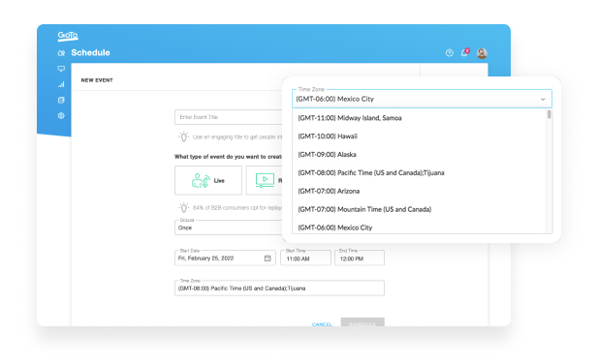Select the webcast monitor icon in the sidebar
The width and height of the screenshot is (598, 364).
(x=61, y=69)
